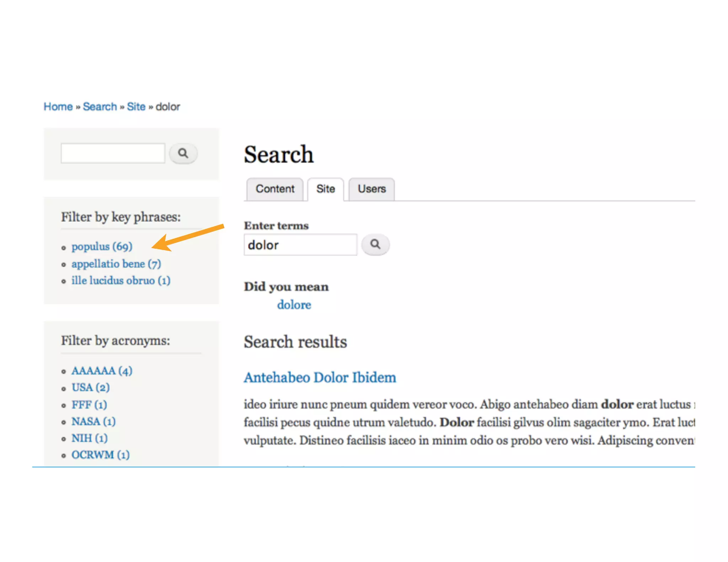Focus the Enter terms field containing dolor
The height and width of the screenshot is (562, 728).
point(300,245)
